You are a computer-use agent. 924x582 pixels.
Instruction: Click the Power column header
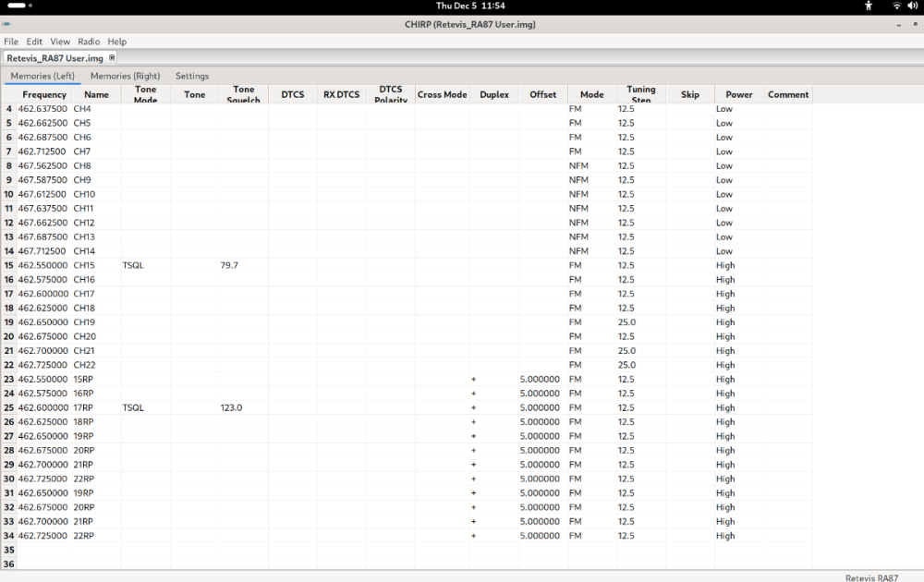[738, 94]
